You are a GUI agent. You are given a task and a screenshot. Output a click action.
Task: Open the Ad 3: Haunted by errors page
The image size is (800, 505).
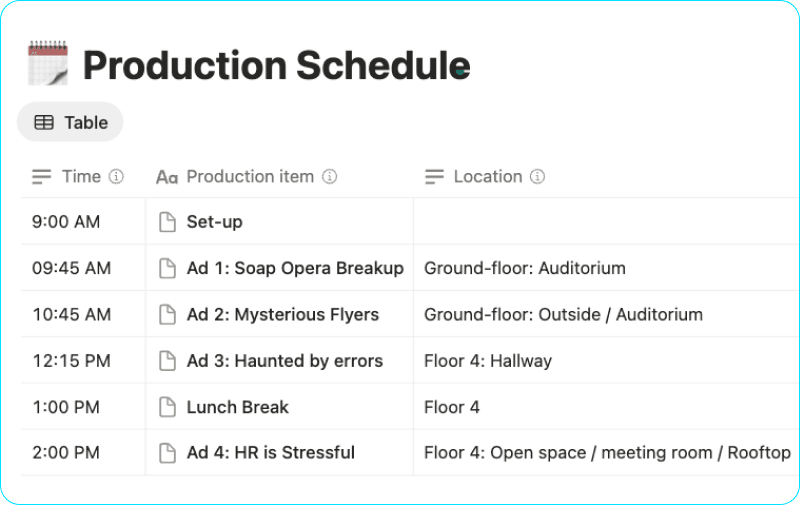pos(284,361)
